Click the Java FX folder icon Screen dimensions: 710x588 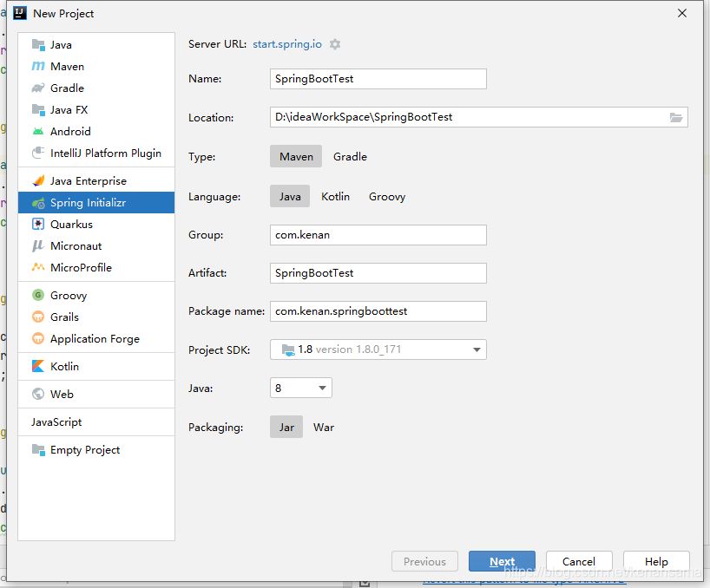pyautogui.click(x=38, y=110)
